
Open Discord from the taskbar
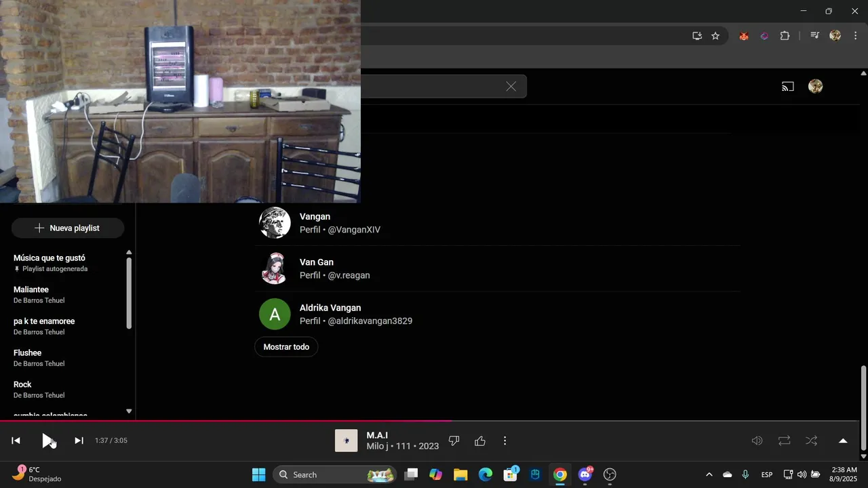pos(585,474)
